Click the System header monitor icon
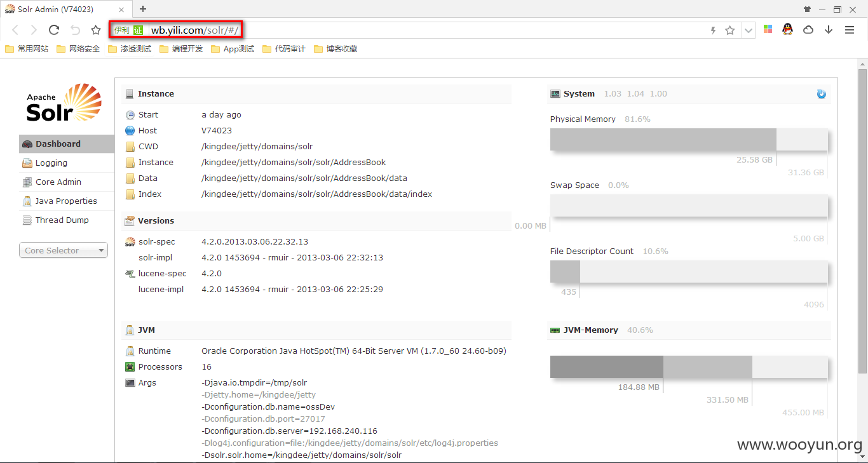The width and height of the screenshot is (868, 463). point(555,94)
